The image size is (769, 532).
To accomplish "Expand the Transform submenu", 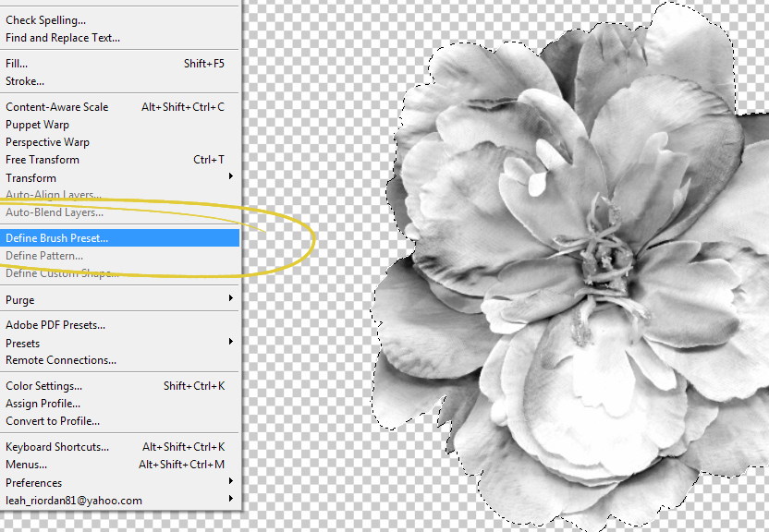I will coord(119,177).
